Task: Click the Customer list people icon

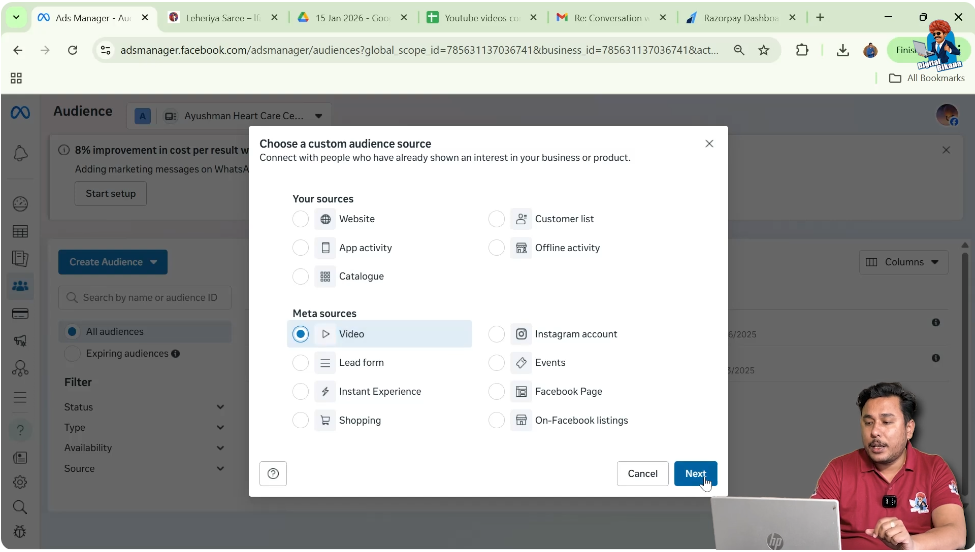Action: 521,219
